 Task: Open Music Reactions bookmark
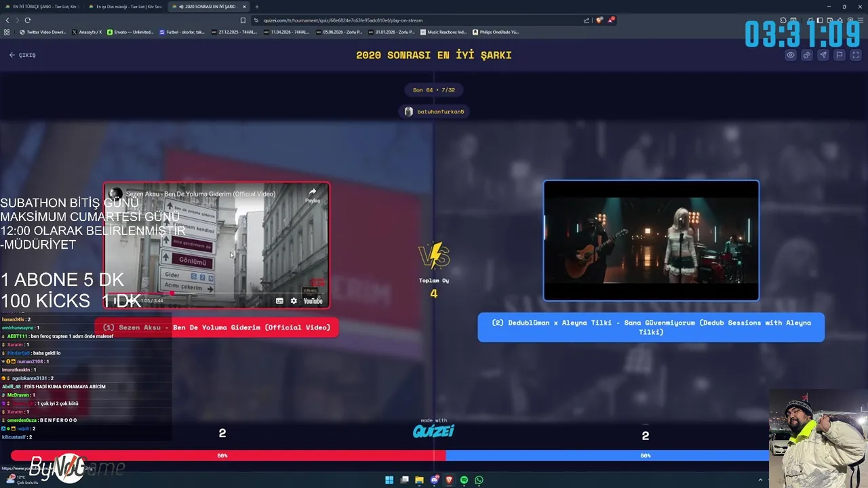coord(443,32)
